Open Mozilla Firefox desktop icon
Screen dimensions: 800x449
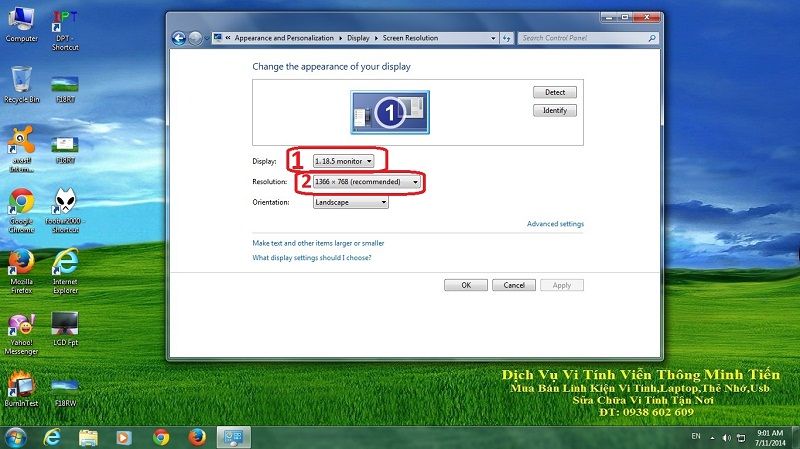click(x=21, y=268)
